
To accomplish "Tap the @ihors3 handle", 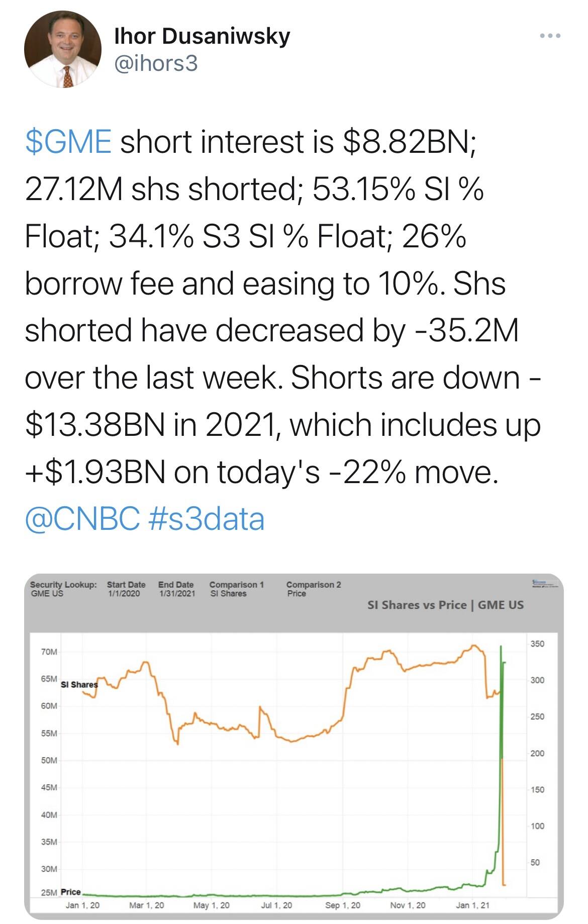I will (156, 64).
